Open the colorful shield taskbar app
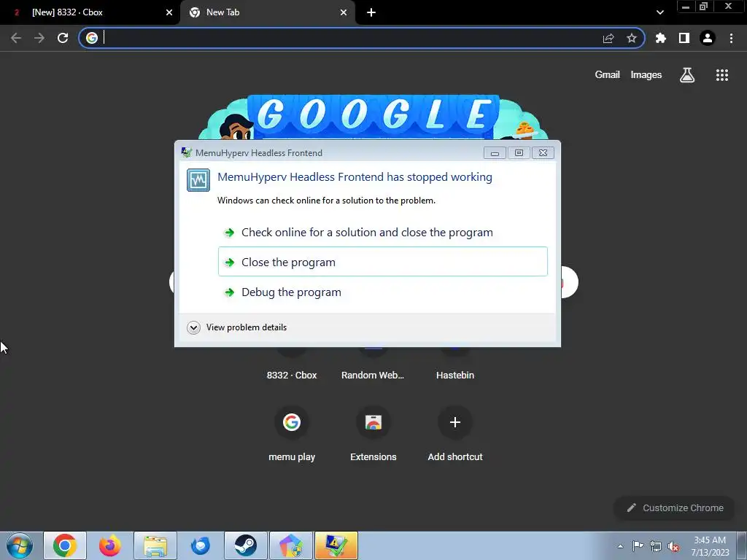Image resolution: width=747 pixels, height=560 pixels. (x=290, y=545)
